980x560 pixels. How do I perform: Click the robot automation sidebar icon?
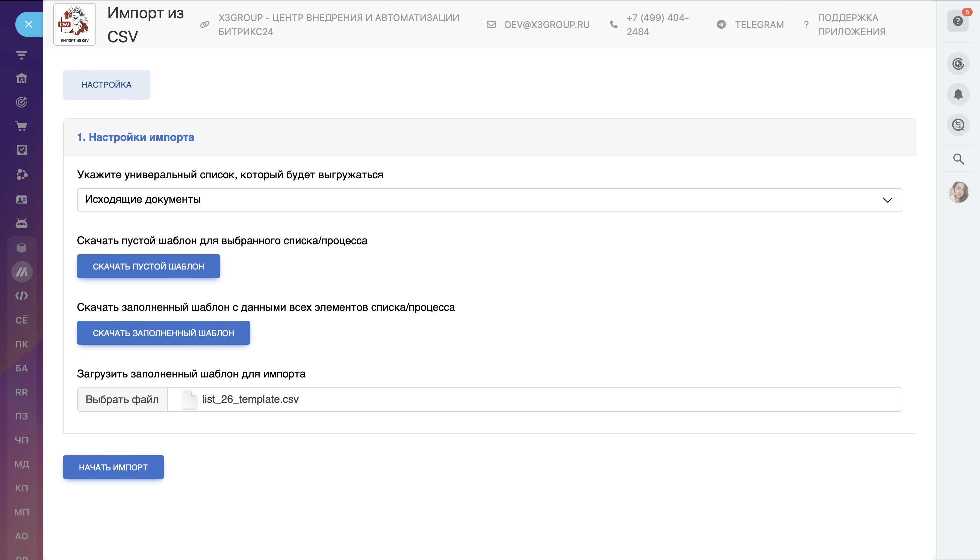point(22,223)
